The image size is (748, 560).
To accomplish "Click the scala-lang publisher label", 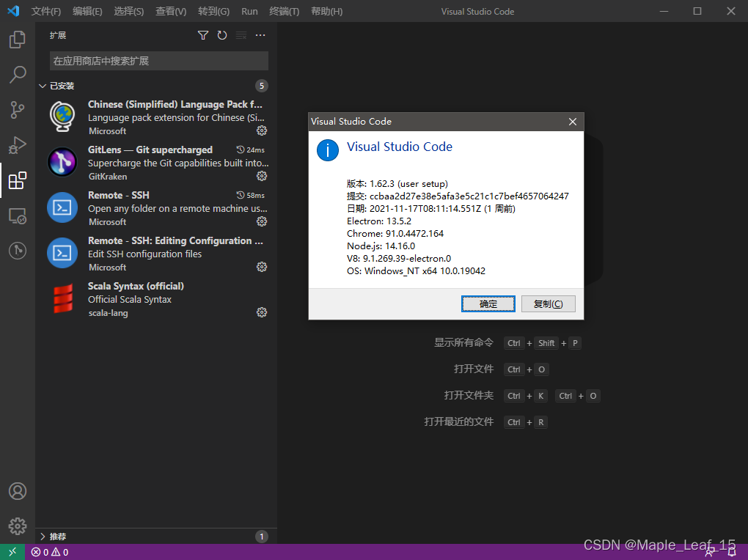I will pyautogui.click(x=109, y=313).
